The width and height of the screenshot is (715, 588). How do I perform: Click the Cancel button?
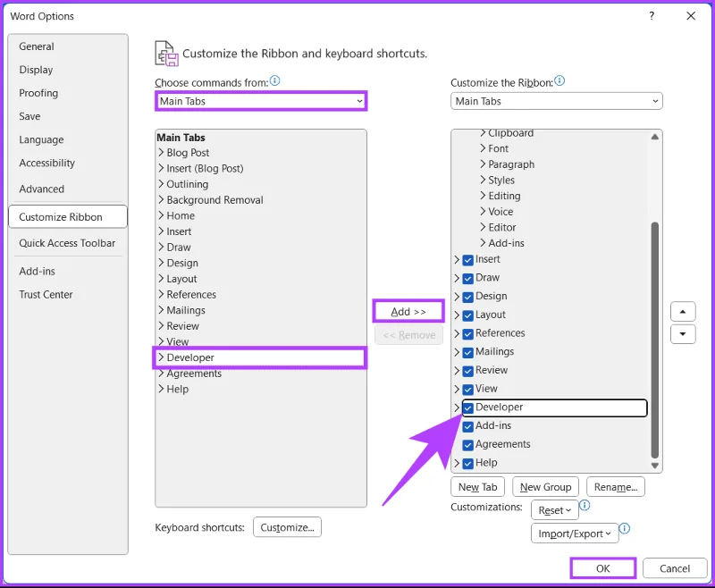675,568
